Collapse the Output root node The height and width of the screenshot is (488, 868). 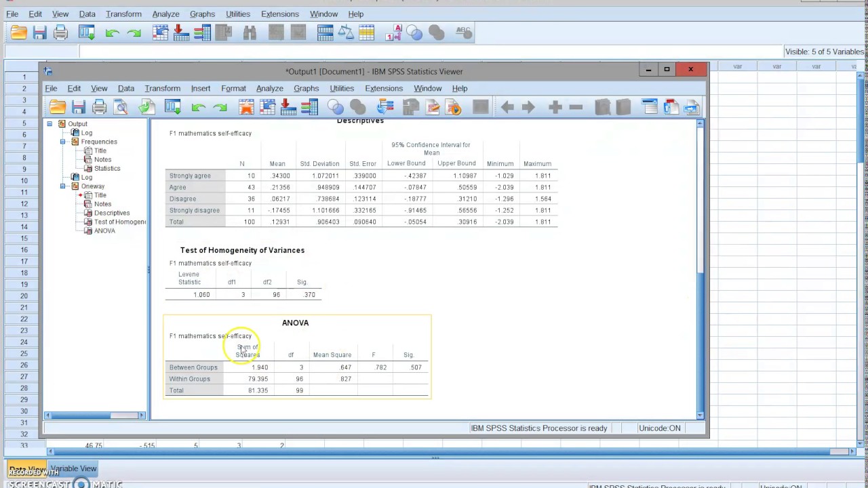click(x=50, y=123)
